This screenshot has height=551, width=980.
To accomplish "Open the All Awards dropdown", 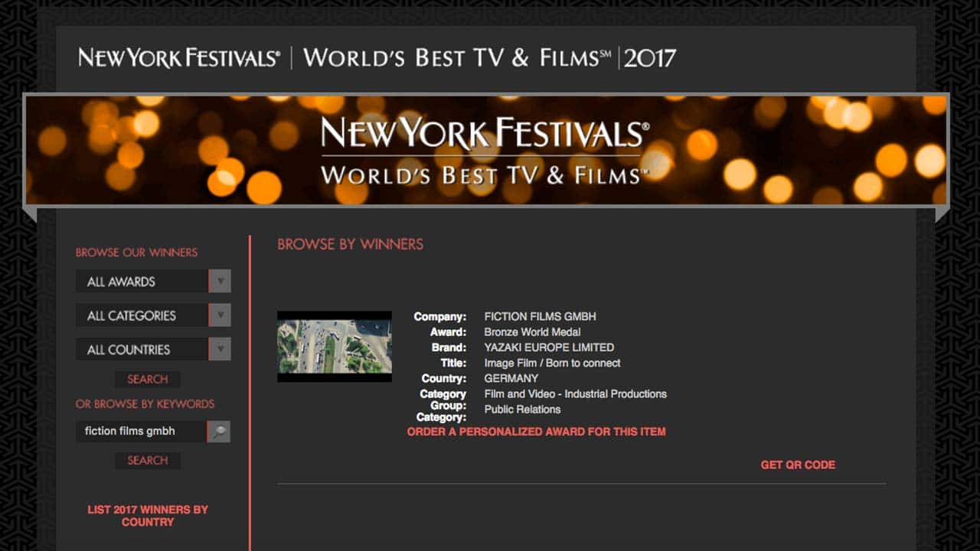I will coord(153,281).
